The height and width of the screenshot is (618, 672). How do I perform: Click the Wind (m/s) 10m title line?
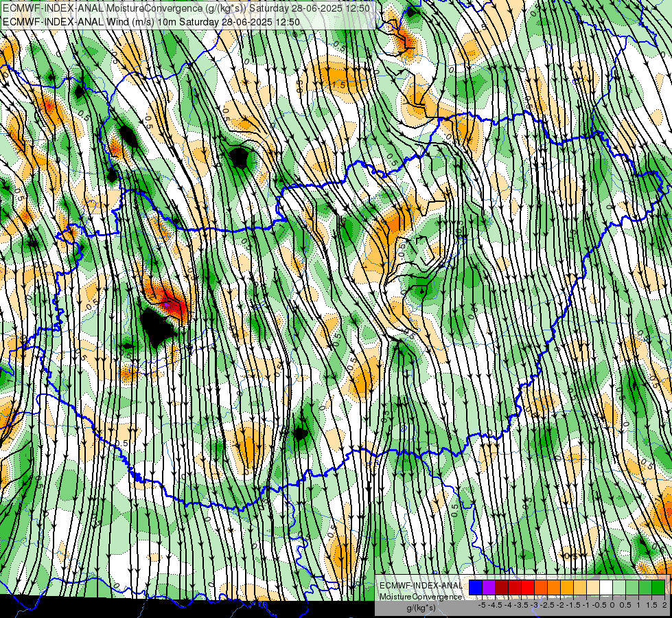[151, 21]
